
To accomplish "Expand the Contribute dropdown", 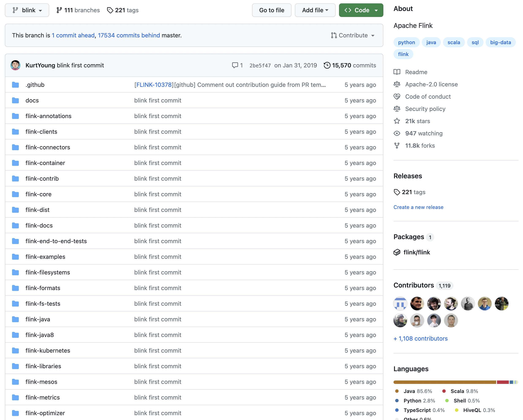I will [x=353, y=35].
